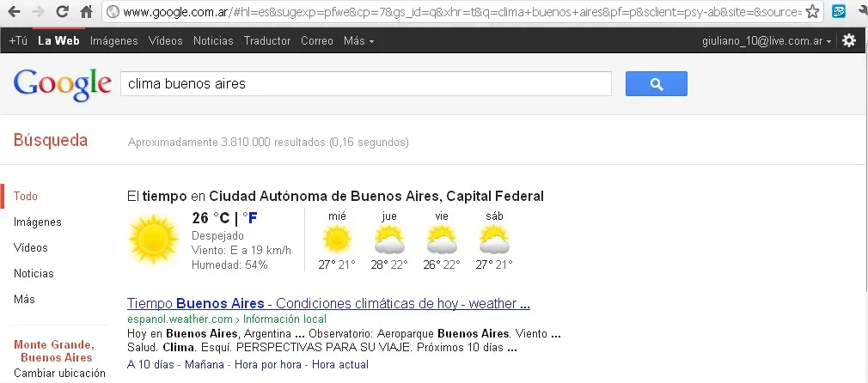Click Friday (vie) forecast cloud icon
Image resolution: width=868 pixels, height=383 pixels.
coord(442,239)
